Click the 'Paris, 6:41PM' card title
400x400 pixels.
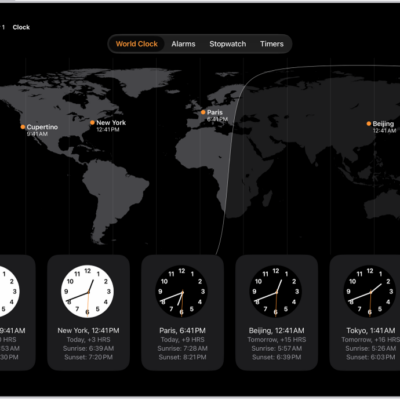(x=182, y=331)
